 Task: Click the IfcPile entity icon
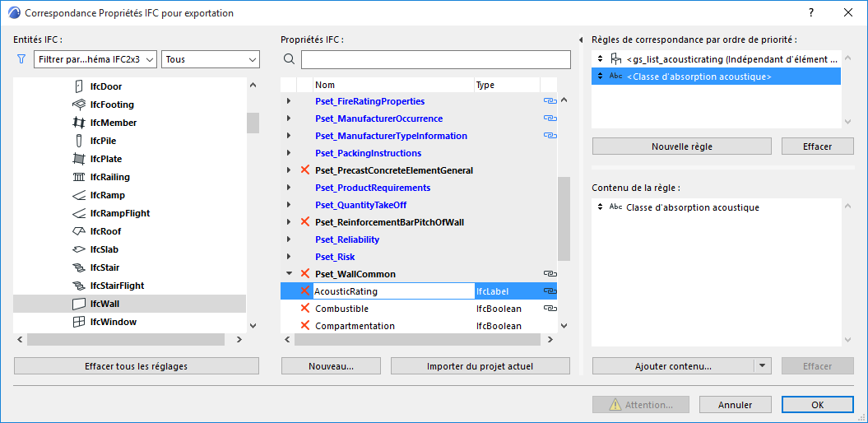click(x=79, y=141)
